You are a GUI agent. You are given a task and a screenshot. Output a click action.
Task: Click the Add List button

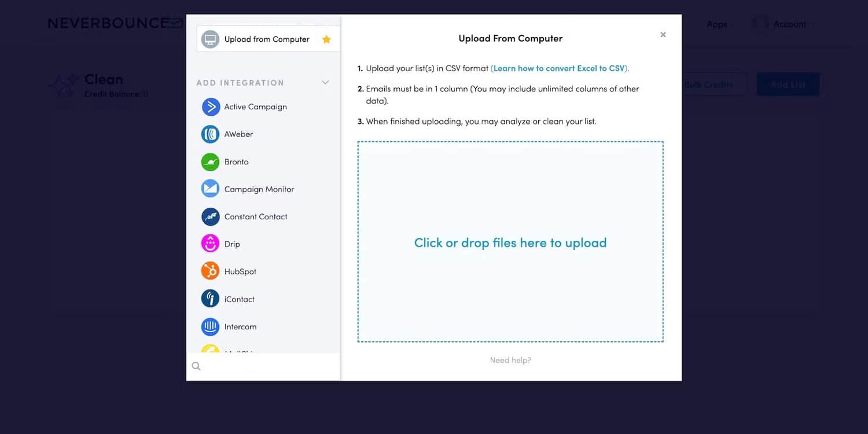788,84
